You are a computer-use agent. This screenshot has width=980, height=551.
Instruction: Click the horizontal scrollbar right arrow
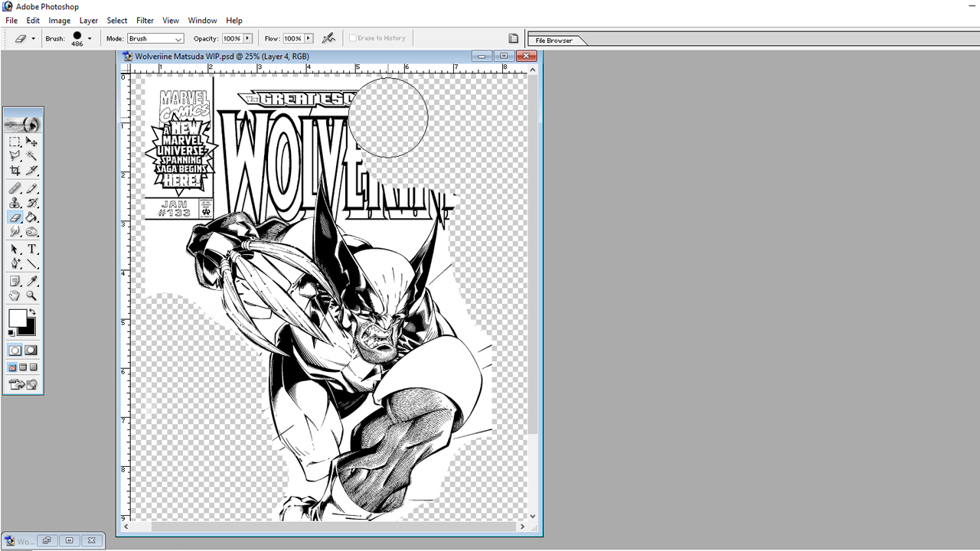pos(523,527)
